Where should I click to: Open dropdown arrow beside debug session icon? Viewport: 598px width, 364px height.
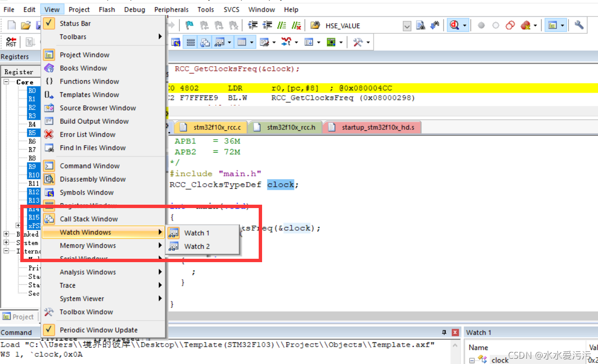pyautogui.click(x=465, y=26)
